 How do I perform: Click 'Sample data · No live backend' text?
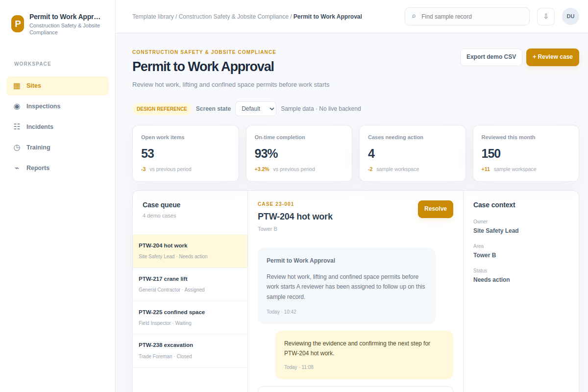(x=321, y=109)
